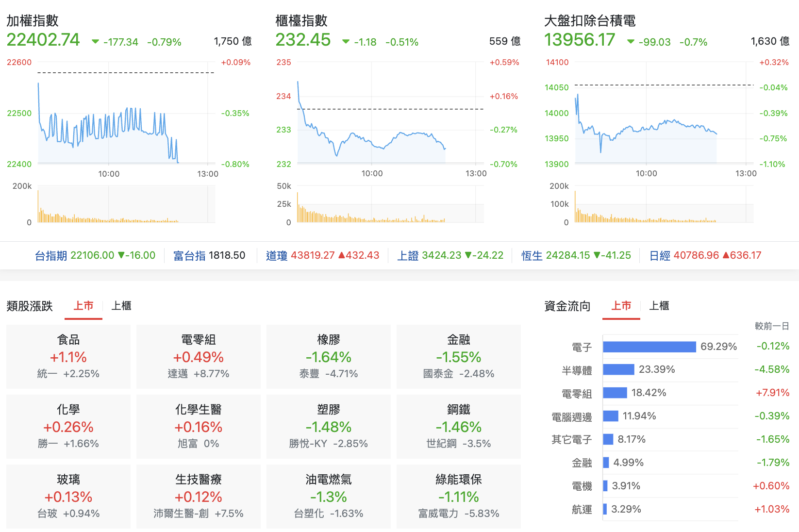Click the -4.58% change for 半導體
Image resolution: width=799 pixels, height=532 pixels.
point(772,369)
